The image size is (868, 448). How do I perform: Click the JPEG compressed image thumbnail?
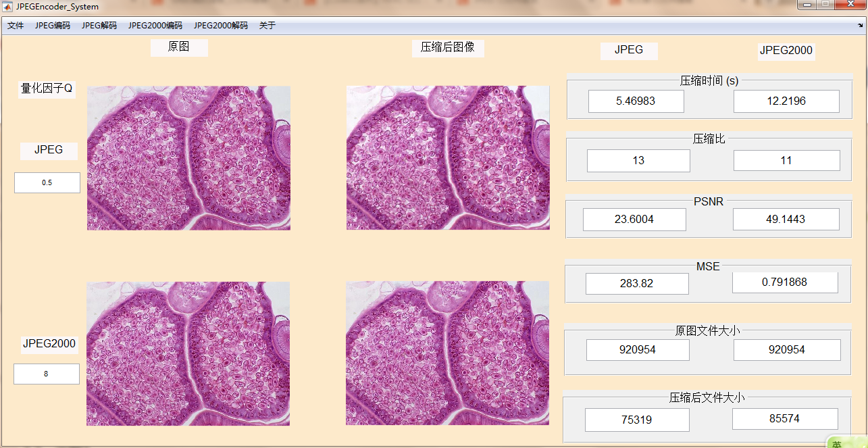click(x=448, y=158)
